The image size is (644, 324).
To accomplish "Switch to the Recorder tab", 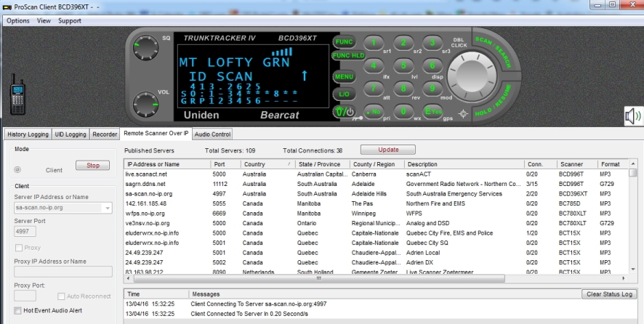I will point(105,134).
